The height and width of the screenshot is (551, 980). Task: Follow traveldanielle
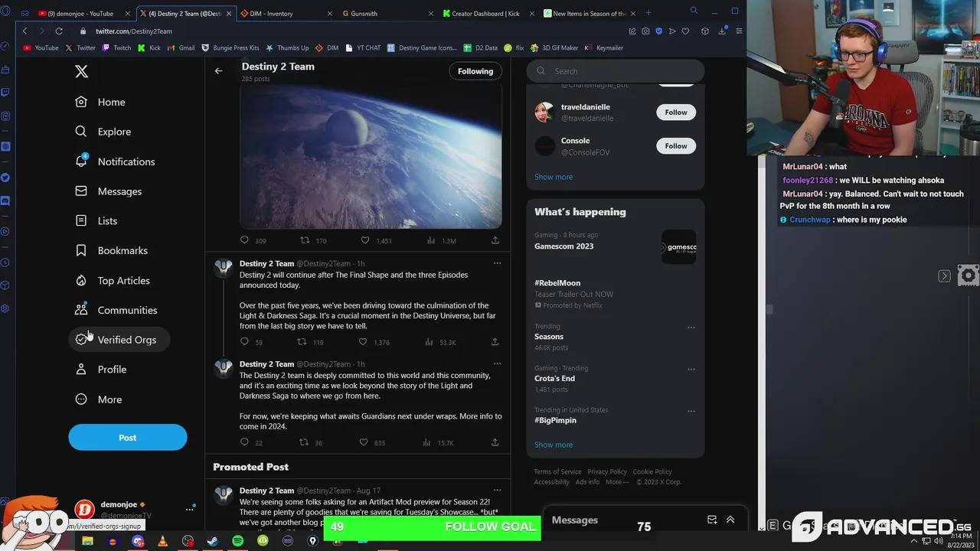click(676, 112)
